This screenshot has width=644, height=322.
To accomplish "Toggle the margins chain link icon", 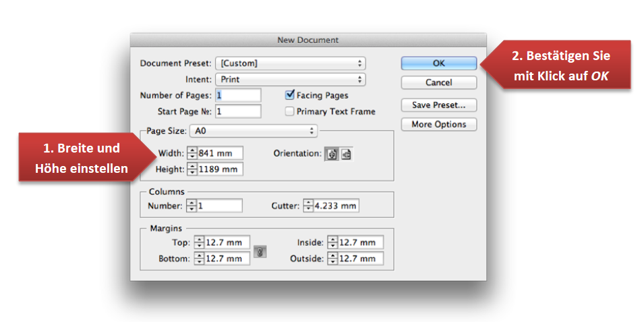I will click(x=260, y=252).
